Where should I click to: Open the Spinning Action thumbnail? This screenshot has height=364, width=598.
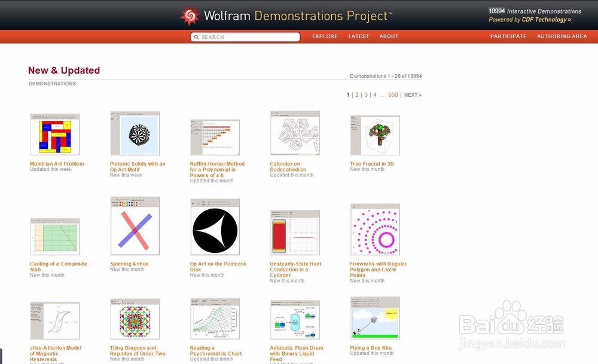135,226
